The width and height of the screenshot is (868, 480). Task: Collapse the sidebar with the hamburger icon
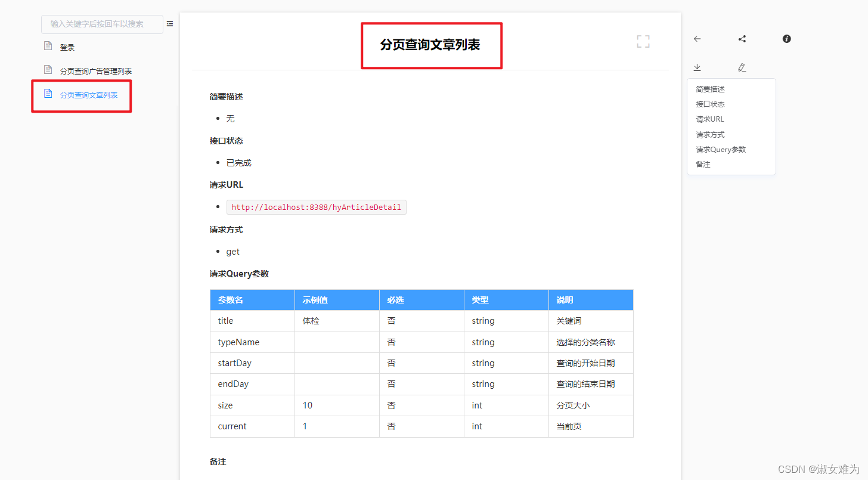[x=170, y=23]
